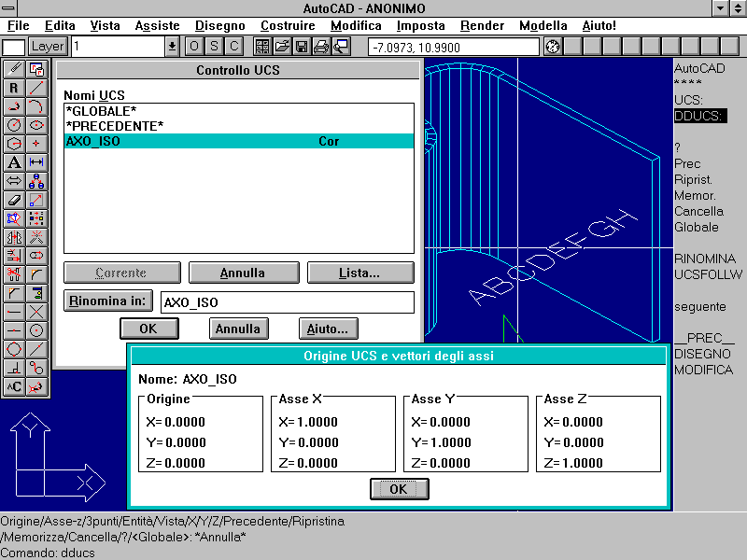Toggle Ortho mode 'O' button
The width and height of the screenshot is (747, 560).
click(x=194, y=47)
